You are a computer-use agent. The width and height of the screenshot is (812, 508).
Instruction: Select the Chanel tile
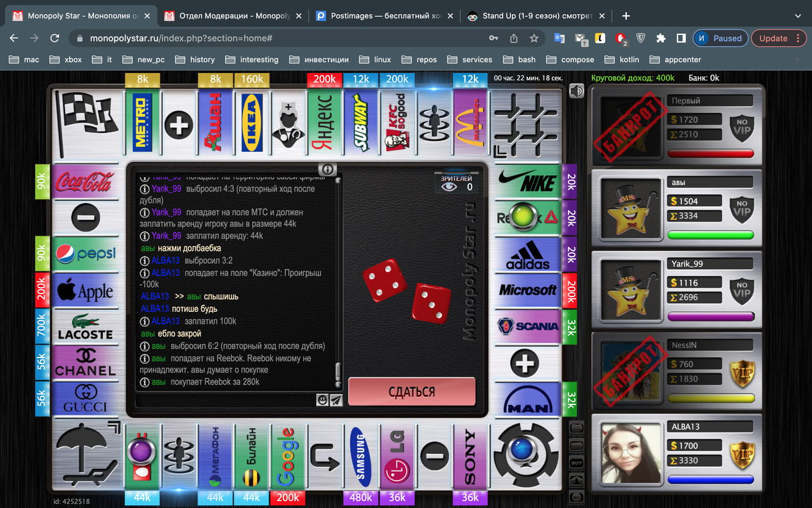(84, 363)
